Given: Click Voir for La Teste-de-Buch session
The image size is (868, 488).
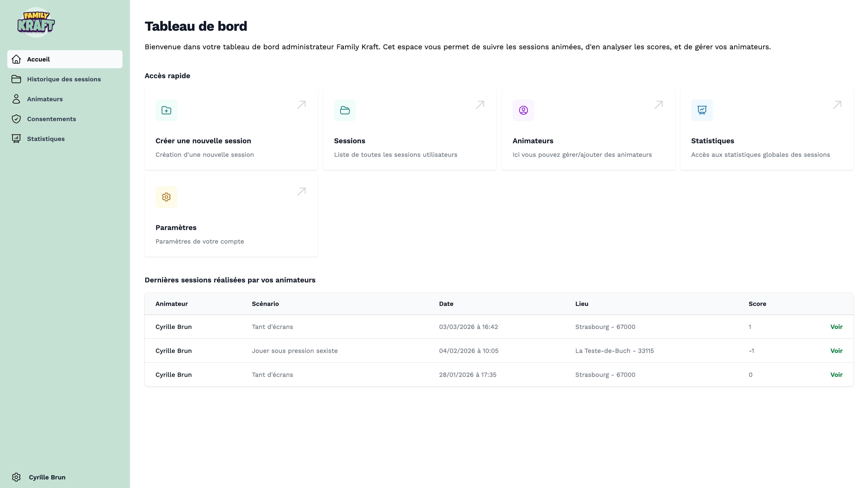Looking at the screenshot, I should (836, 351).
